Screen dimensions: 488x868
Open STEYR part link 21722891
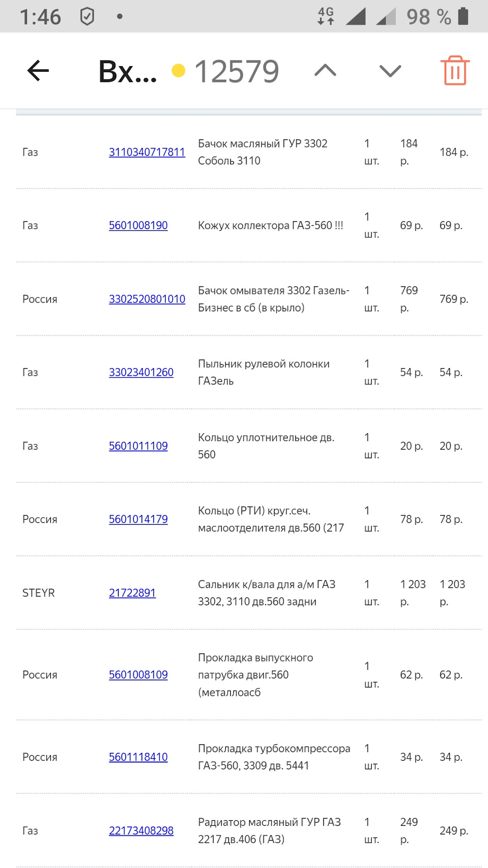click(x=132, y=593)
